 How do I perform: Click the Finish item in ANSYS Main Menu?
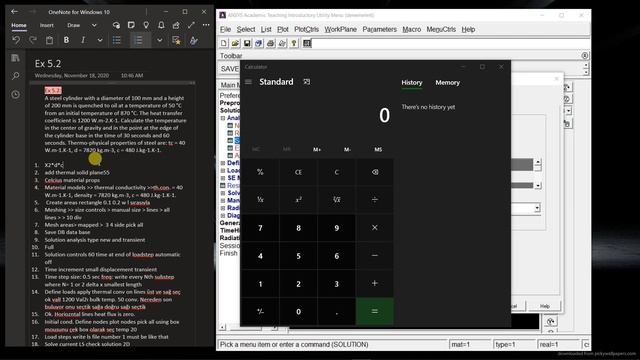tap(229, 253)
